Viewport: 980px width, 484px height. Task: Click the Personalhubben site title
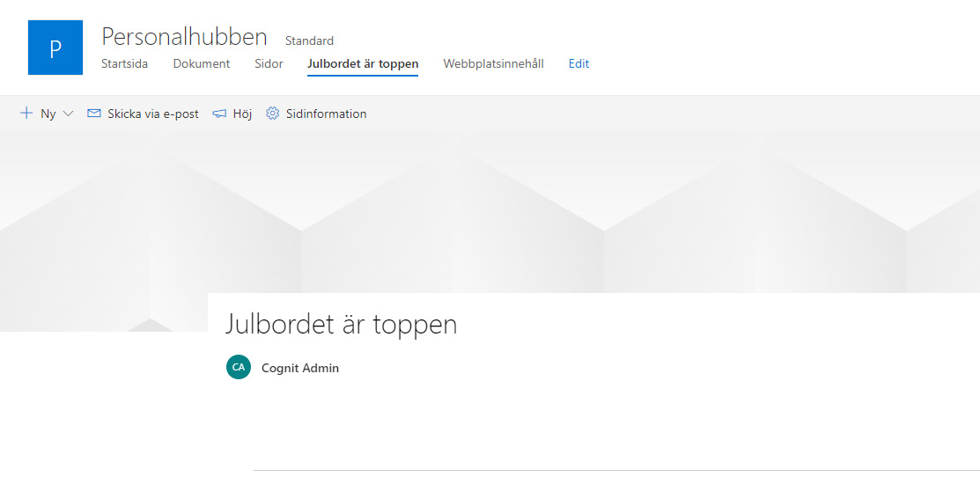coord(184,37)
